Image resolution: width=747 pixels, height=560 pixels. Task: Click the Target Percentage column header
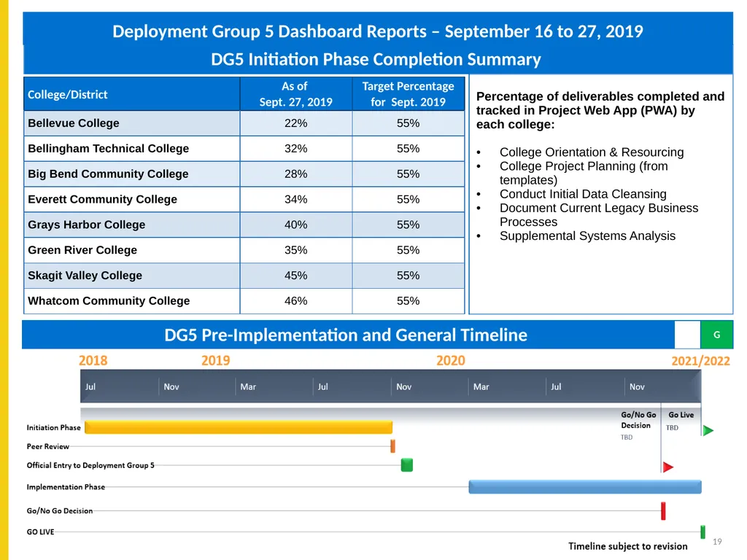[409, 94]
